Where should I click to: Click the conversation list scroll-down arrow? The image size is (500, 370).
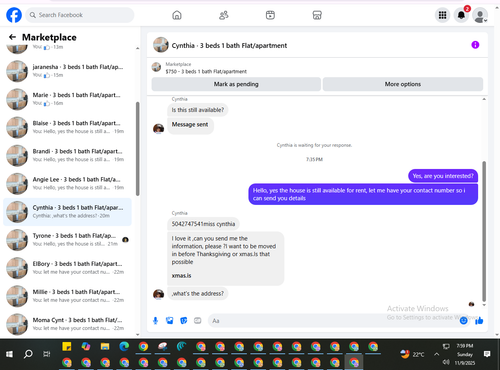[x=138, y=334]
